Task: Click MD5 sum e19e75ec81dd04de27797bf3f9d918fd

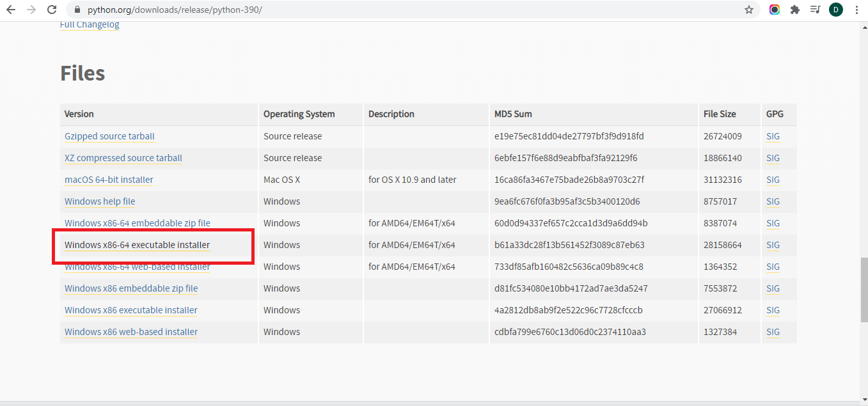Action: tap(569, 136)
